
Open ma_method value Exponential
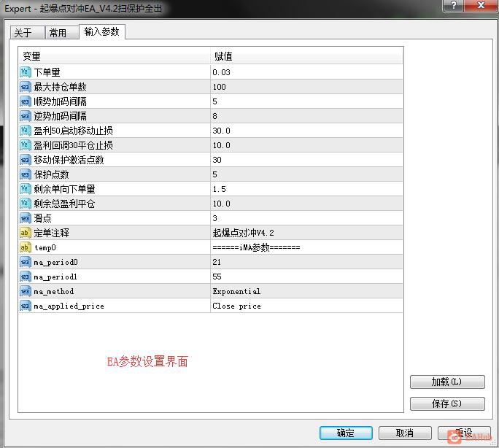click(x=306, y=291)
